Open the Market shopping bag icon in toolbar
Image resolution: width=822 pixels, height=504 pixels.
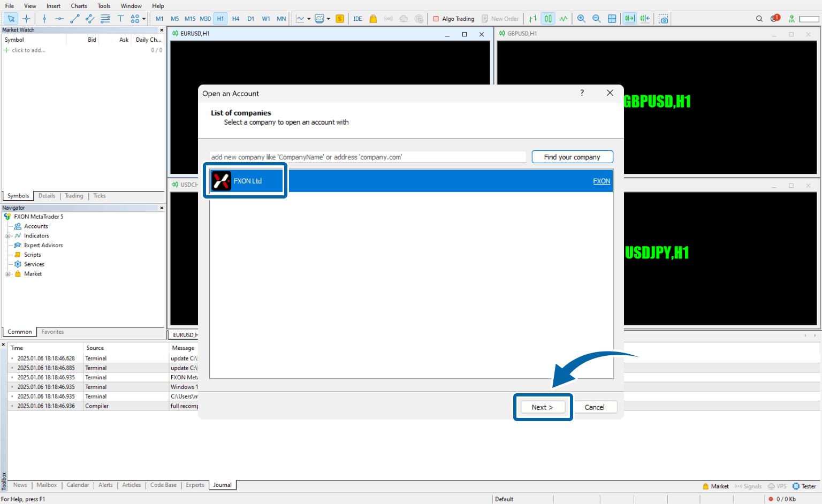(373, 19)
